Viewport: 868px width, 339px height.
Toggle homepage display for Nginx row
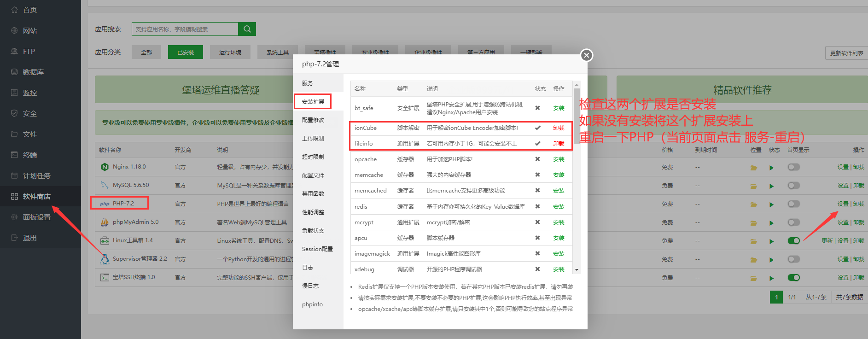(794, 167)
